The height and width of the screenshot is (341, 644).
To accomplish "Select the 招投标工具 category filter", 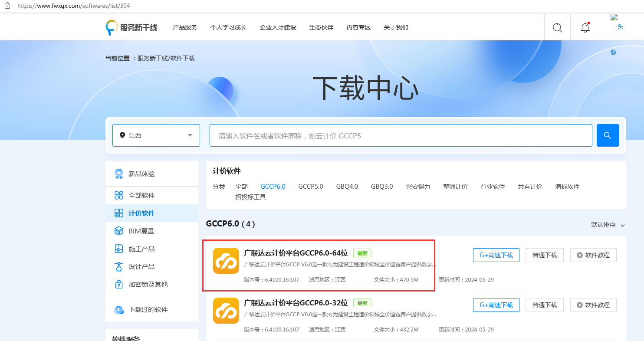I will tap(250, 197).
